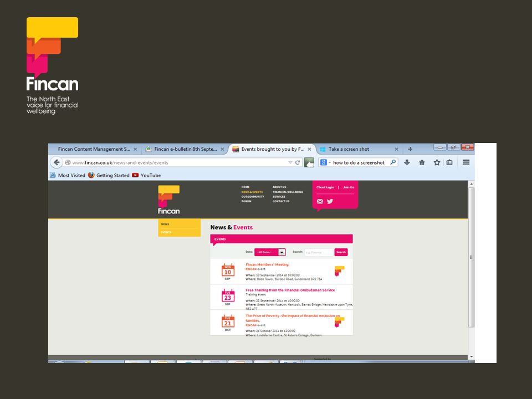Click the search magnifier icon in search box

pos(393,162)
